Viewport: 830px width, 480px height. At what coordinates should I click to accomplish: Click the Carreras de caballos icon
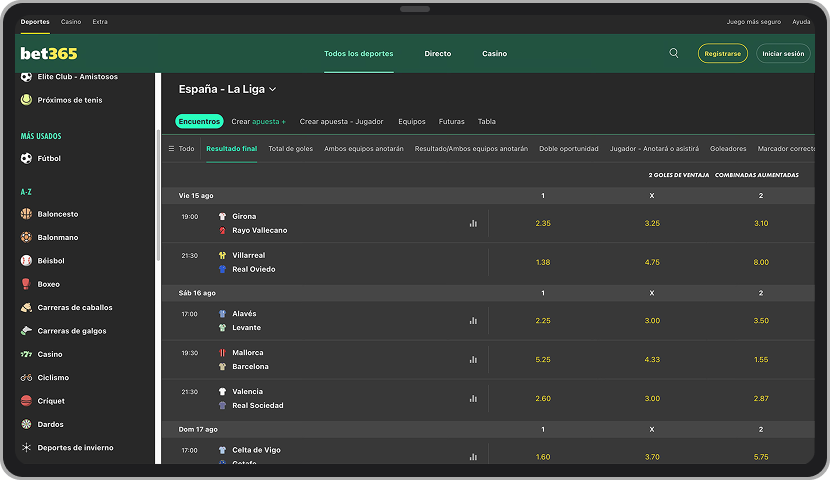coord(26,307)
